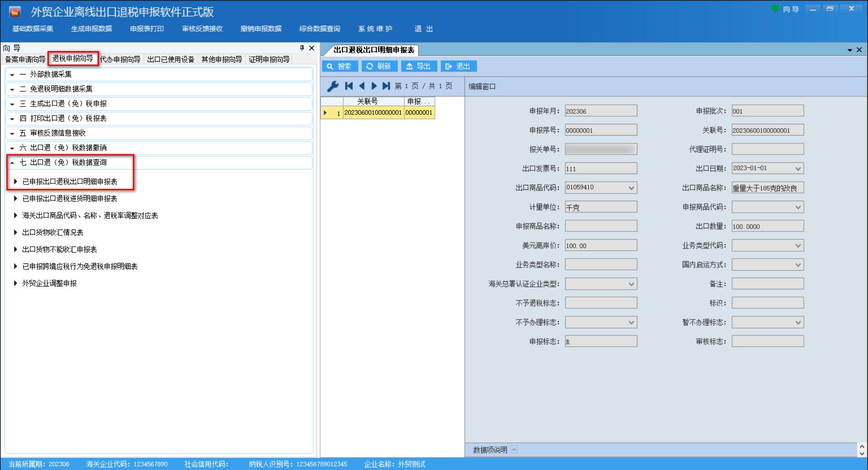Open 综合数据查询 menu
This screenshot has width=868, height=470.
(x=319, y=29)
